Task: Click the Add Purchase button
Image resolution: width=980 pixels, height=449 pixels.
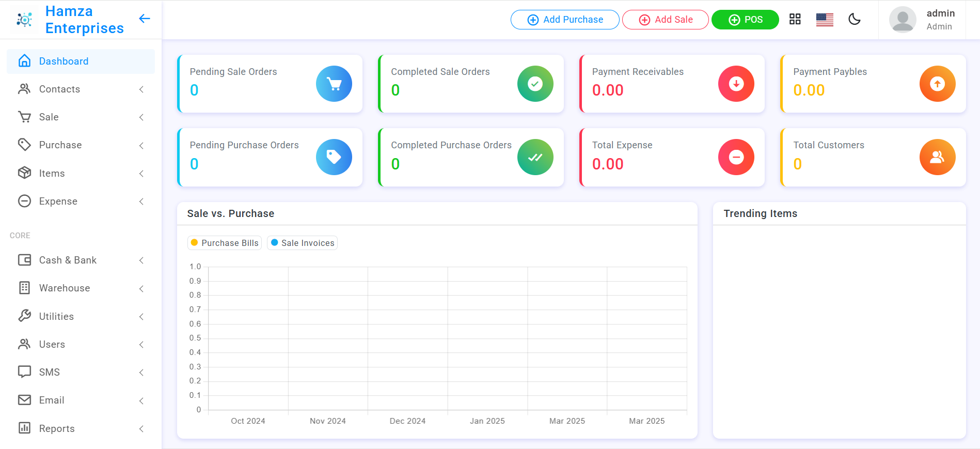Action: click(x=565, y=20)
